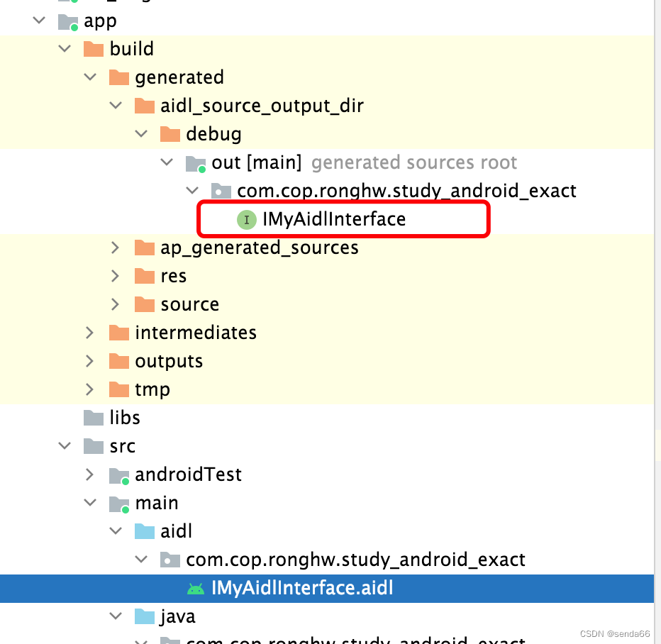
Task: Click the orange build folder icon
Action: click(x=93, y=49)
